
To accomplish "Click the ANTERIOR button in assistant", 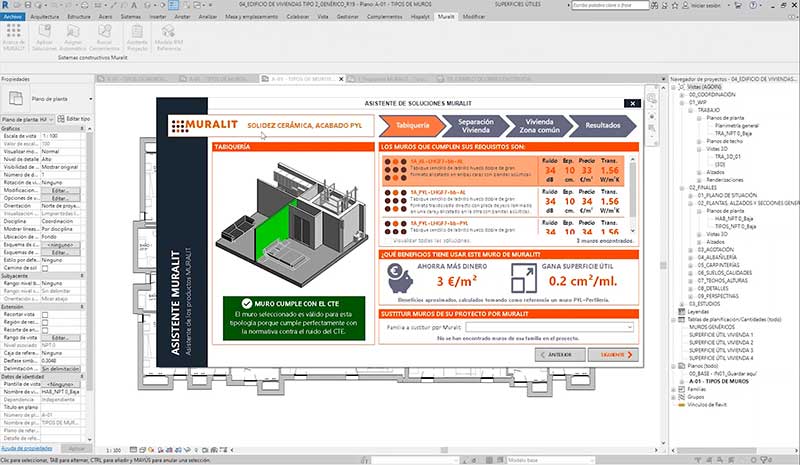I will tap(560, 355).
